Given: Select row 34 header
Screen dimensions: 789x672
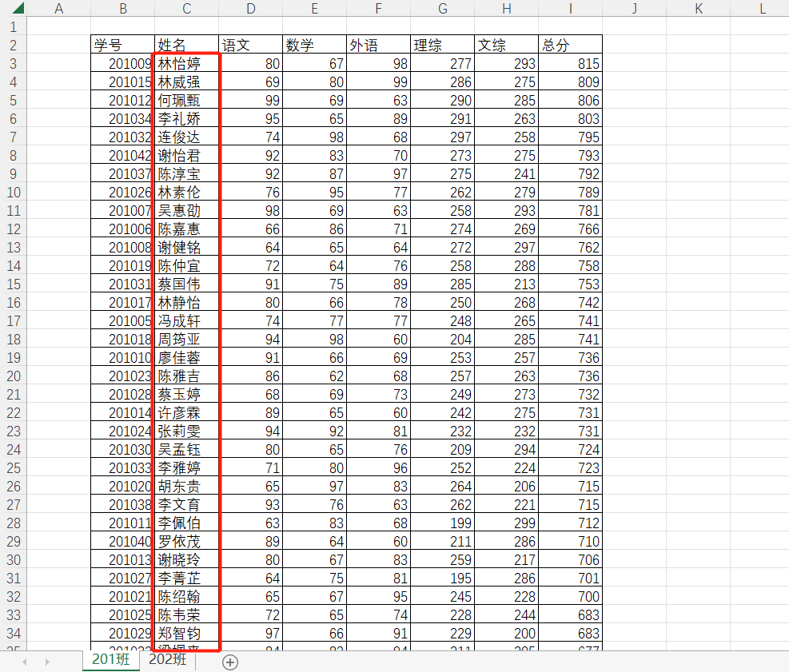Looking at the screenshot, I should (14, 634).
